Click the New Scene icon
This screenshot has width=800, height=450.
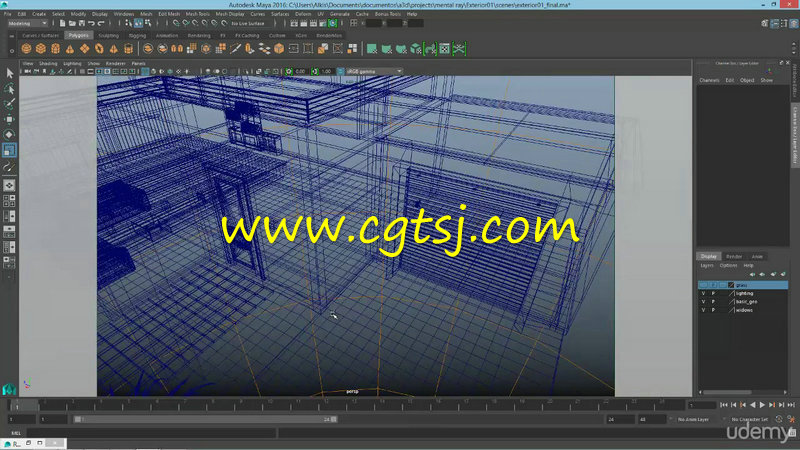click(62, 23)
